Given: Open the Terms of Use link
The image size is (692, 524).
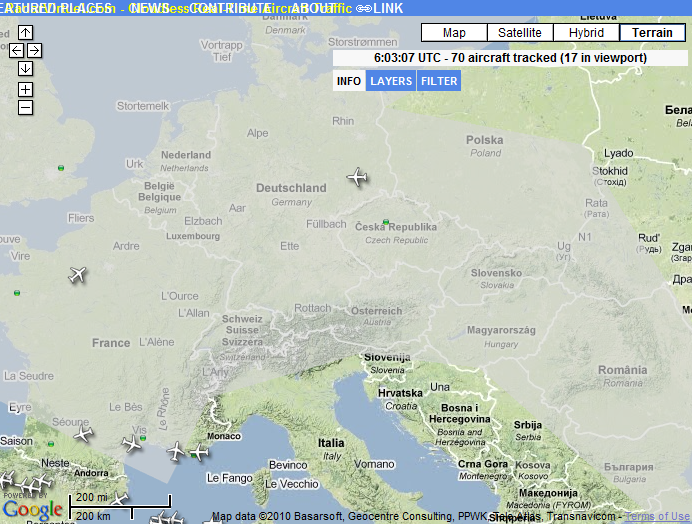Looking at the screenshot, I should (657, 516).
